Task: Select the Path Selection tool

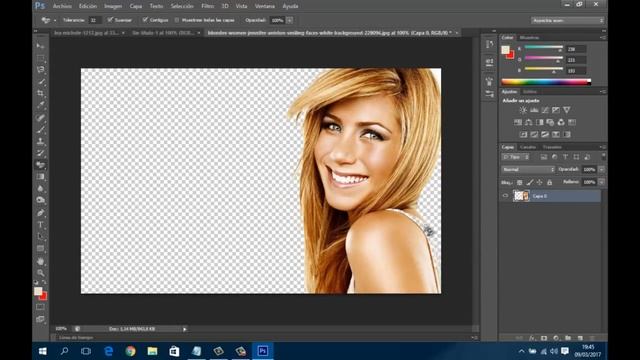Action: (40, 236)
